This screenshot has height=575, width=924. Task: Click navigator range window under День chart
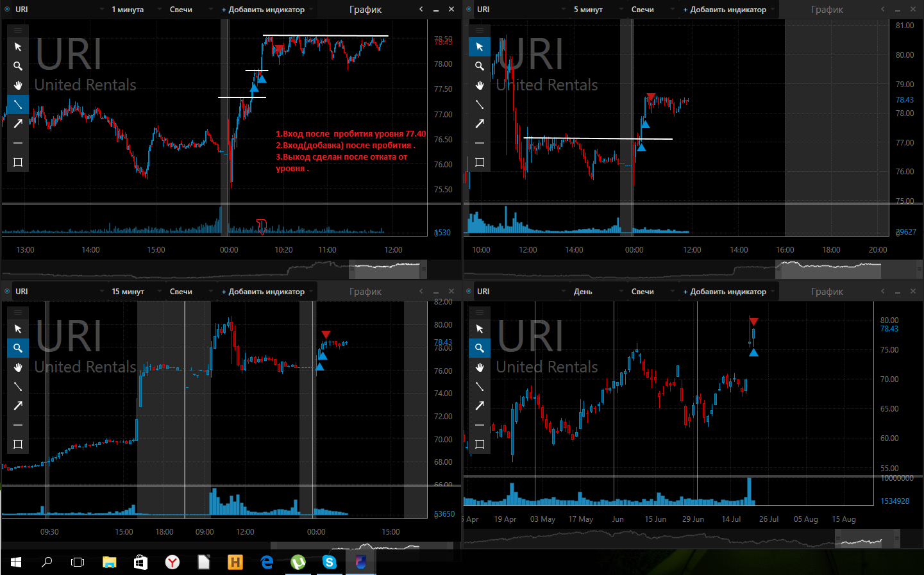pyautogui.click(x=868, y=538)
